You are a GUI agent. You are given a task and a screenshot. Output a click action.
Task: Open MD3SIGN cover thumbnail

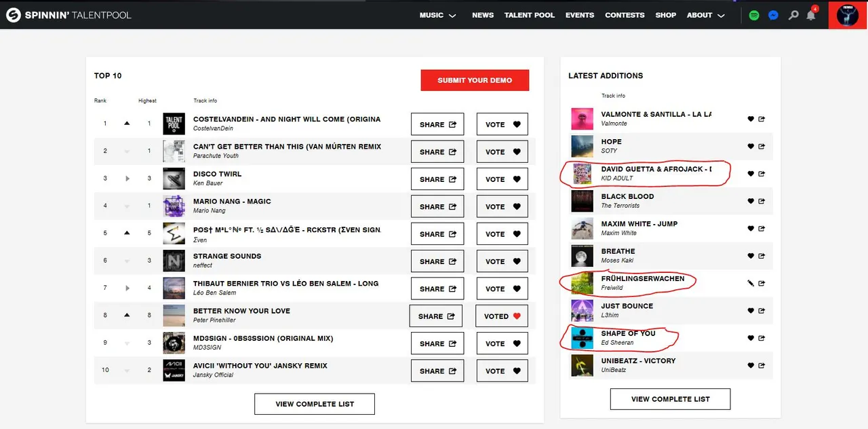174,343
